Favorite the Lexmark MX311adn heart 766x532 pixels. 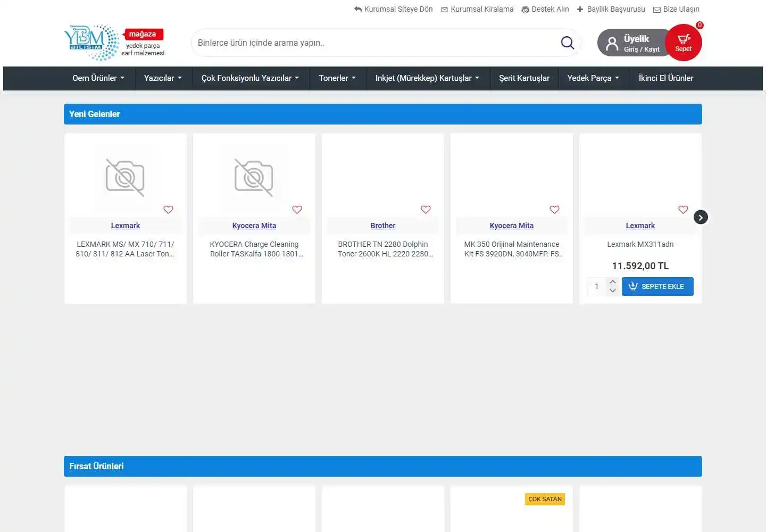(x=683, y=210)
